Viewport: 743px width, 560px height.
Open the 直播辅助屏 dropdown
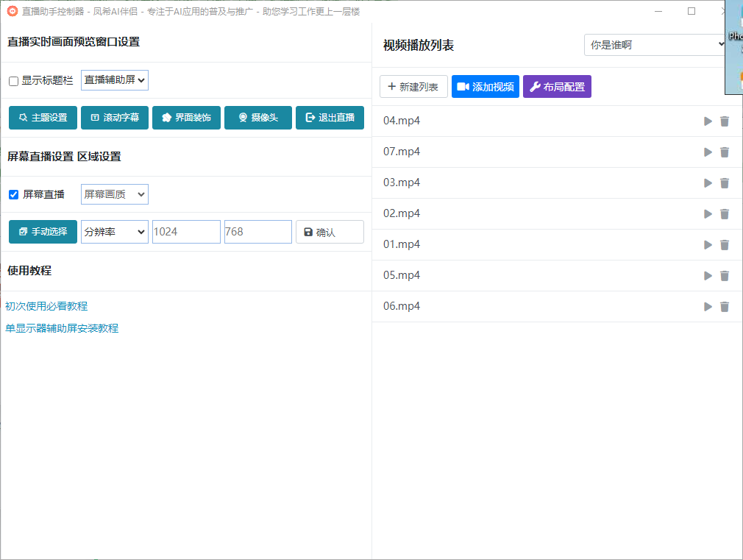pyautogui.click(x=115, y=80)
